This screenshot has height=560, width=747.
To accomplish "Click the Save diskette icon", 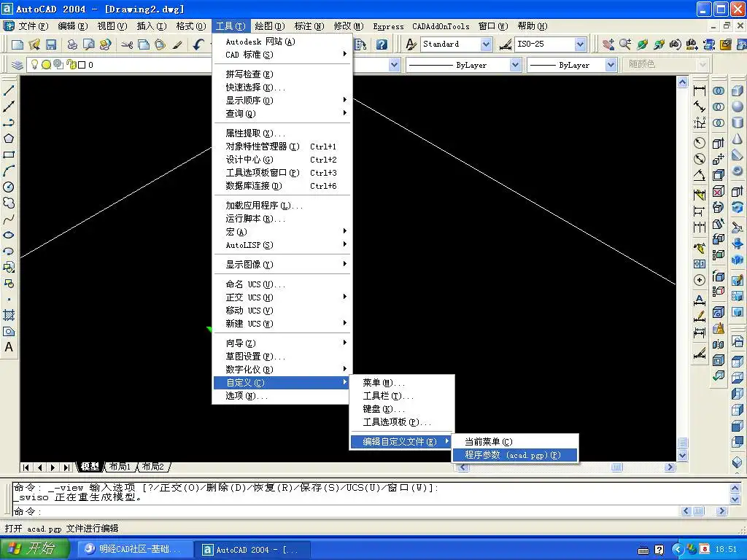I will pyautogui.click(x=51, y=44).
